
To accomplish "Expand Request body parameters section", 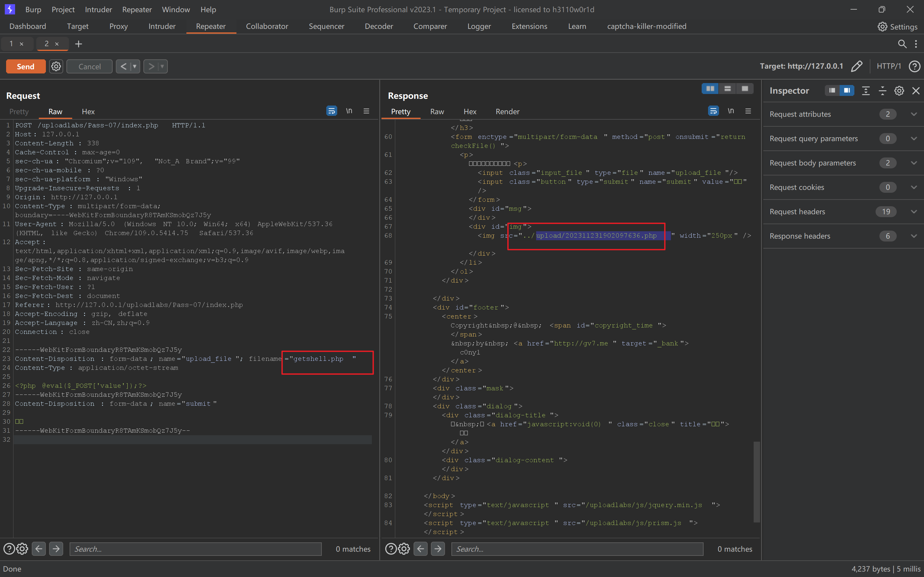I will 914,163.
